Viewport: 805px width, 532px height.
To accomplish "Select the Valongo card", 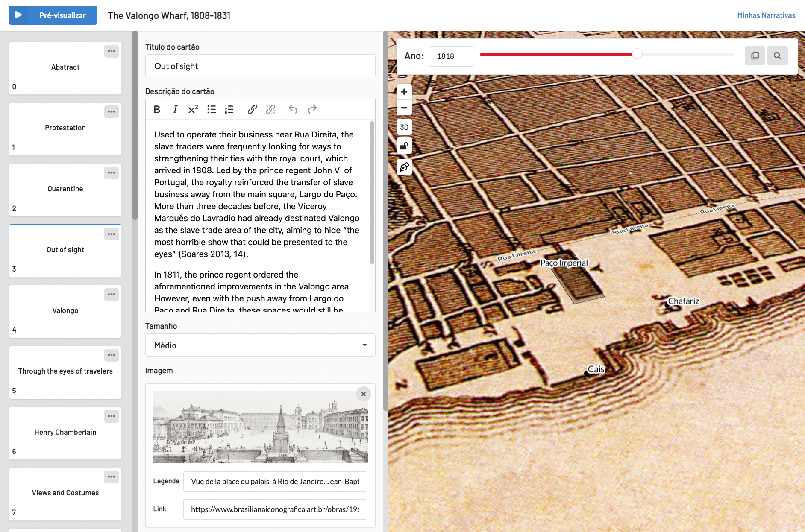I will [x=65, y=311].
